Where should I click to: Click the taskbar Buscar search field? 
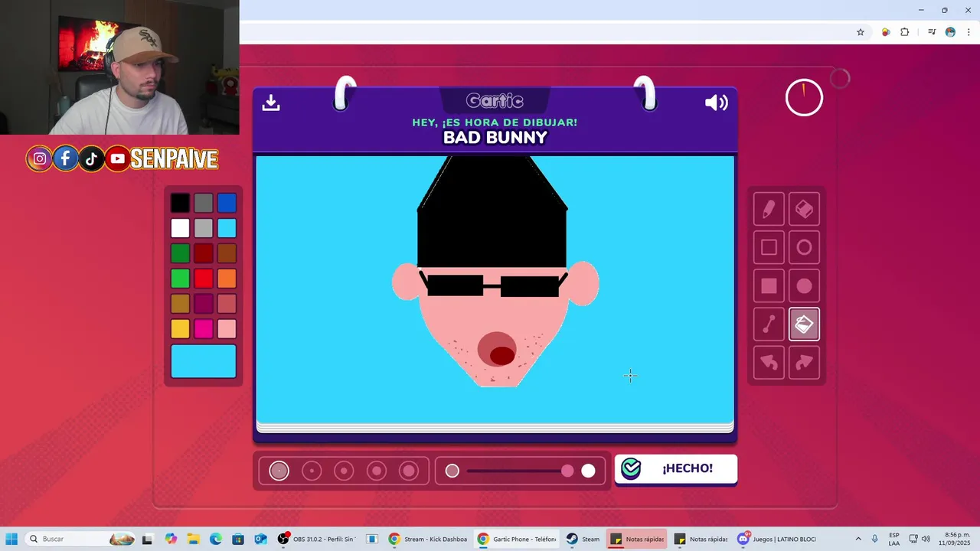[80, 539]
